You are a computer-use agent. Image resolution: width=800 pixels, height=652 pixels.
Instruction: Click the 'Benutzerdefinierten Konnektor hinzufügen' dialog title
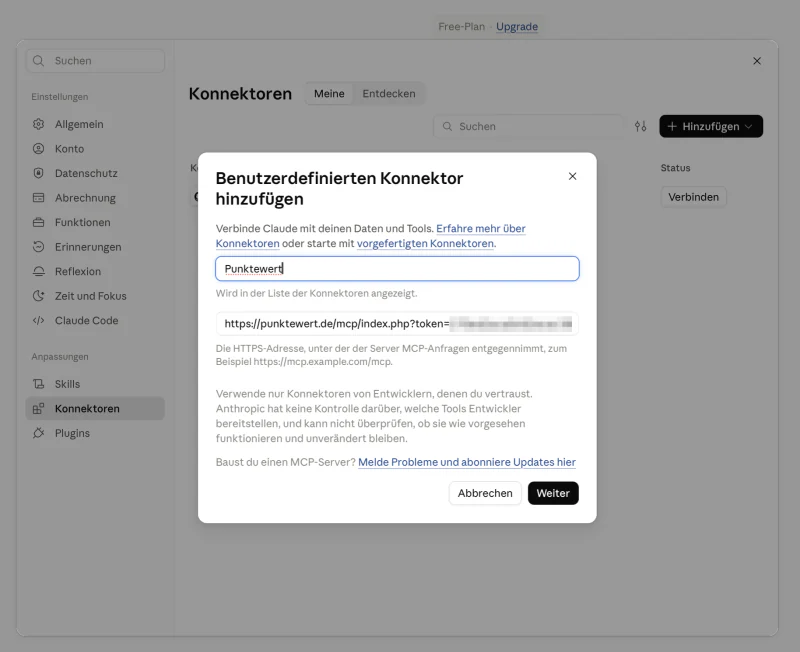339,188
